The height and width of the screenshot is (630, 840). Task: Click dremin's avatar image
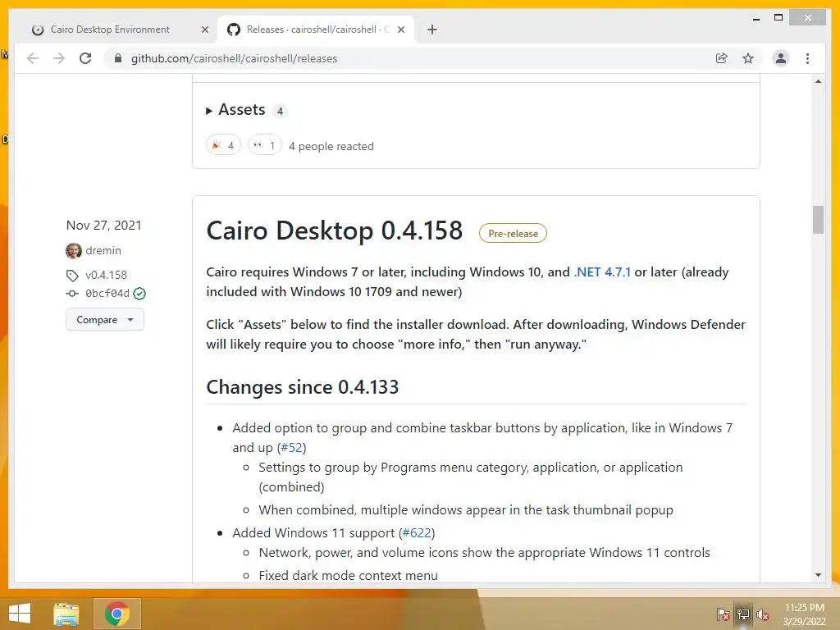[73, 250]
